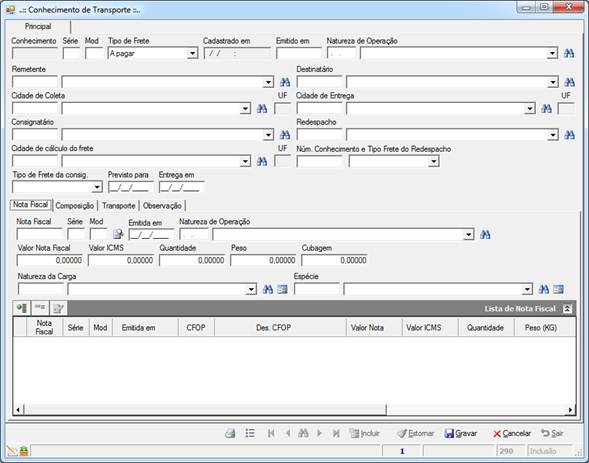Click the add item icon above Lista de Nota Fiscal
The width and height of the screenshot is (589, 463).
[21, 308]
